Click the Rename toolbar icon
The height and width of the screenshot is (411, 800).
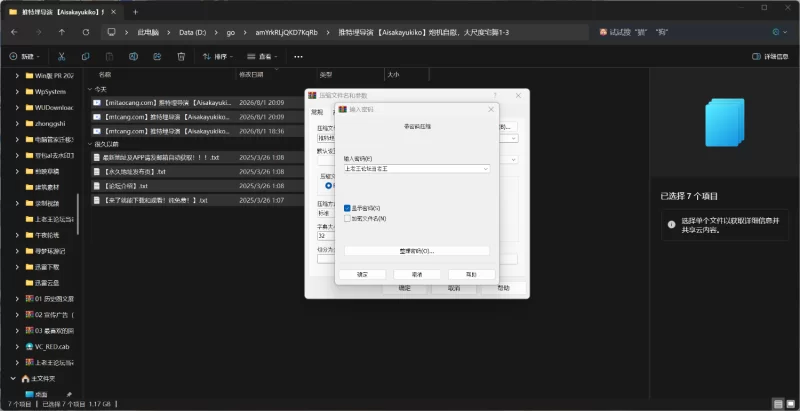133,57
